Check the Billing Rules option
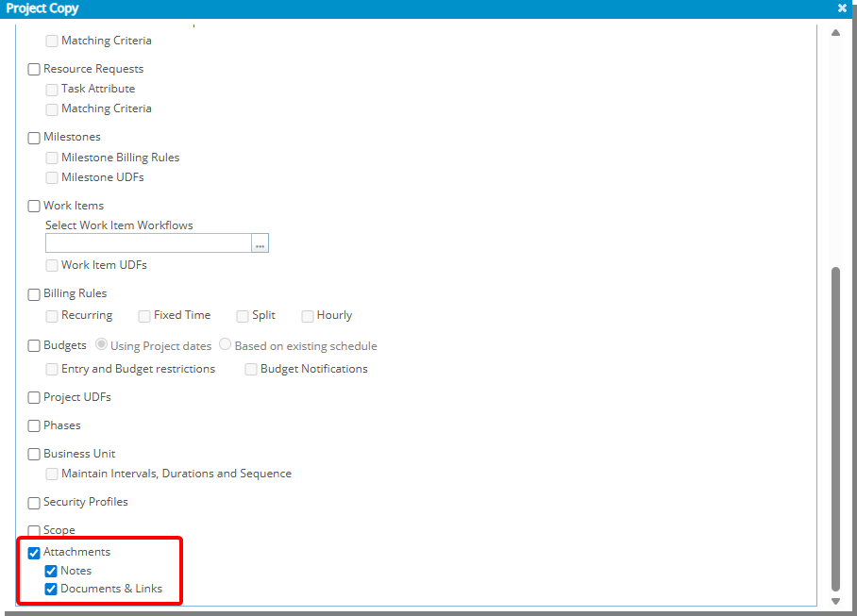The width and height of the screenshot is (857, 616). [33, 293]
